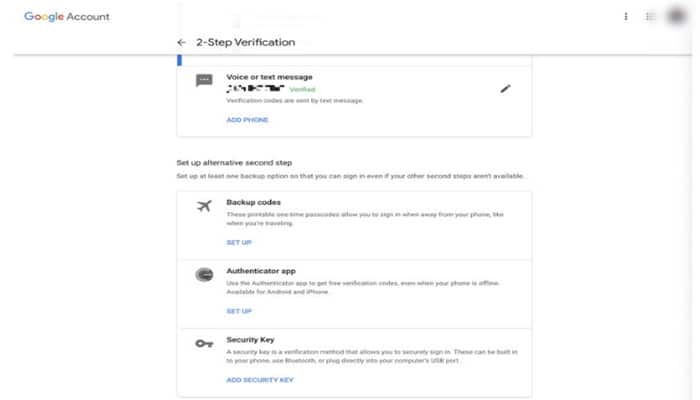Set up Backup codes
The height and width of the screenshot is (400, 700).
coord(239,242)
